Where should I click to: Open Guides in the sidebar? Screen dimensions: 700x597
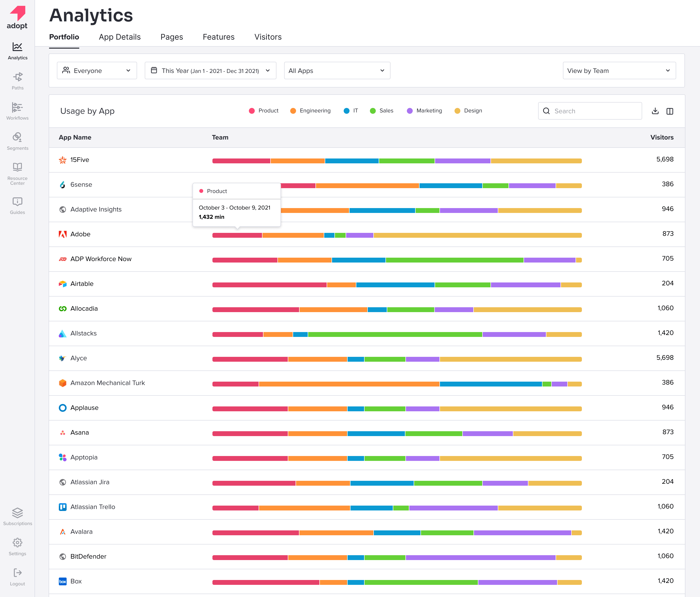pos(17,206)
